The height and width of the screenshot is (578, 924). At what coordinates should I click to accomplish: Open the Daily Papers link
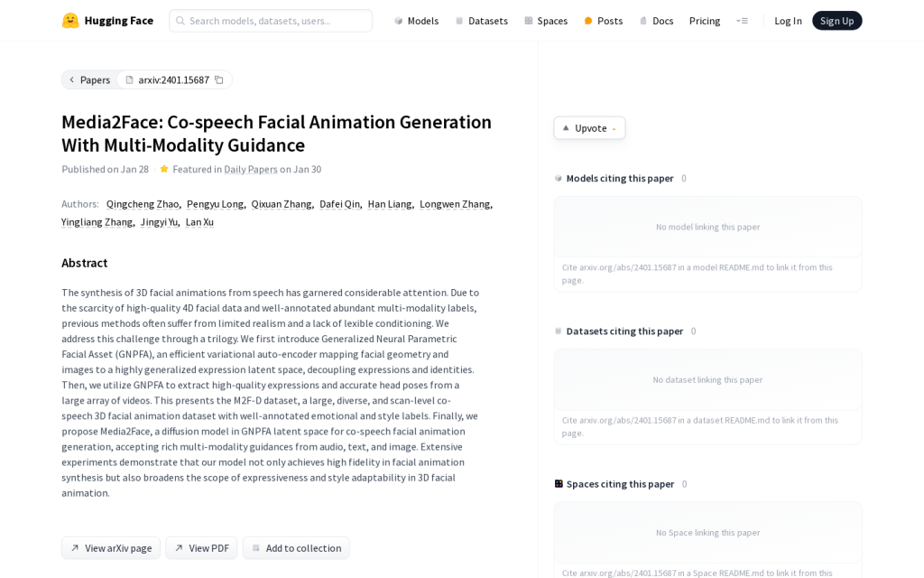point(250,169)
